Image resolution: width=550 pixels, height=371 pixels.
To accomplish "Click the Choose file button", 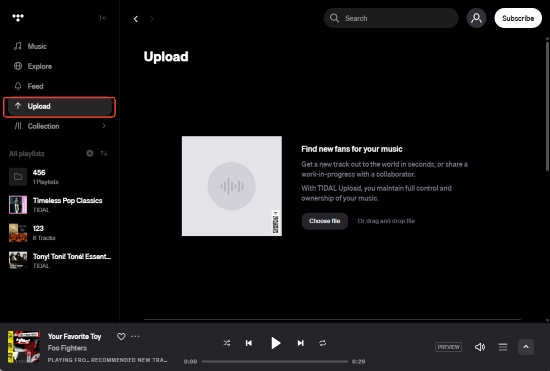I will [x=324, y=221].
